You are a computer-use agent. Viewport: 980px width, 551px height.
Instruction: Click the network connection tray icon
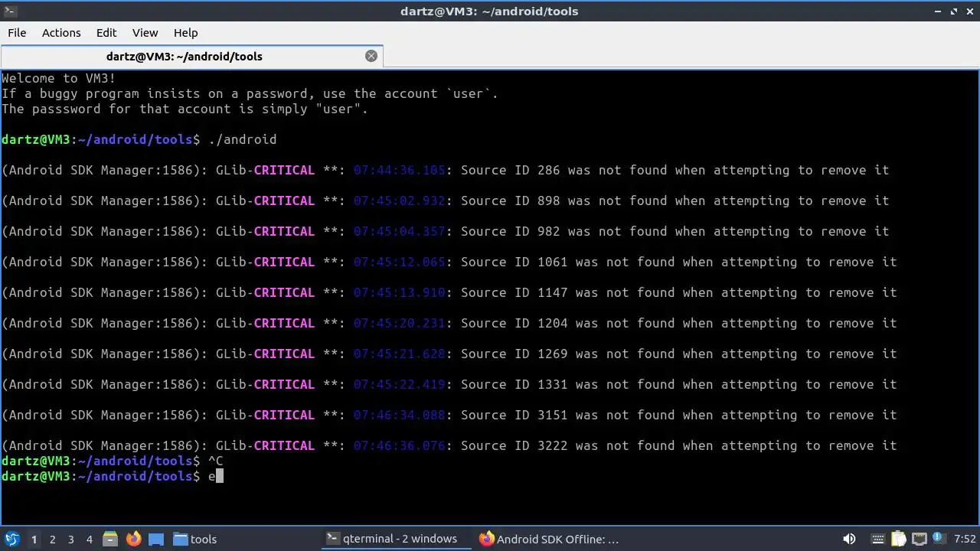[919, 539]
